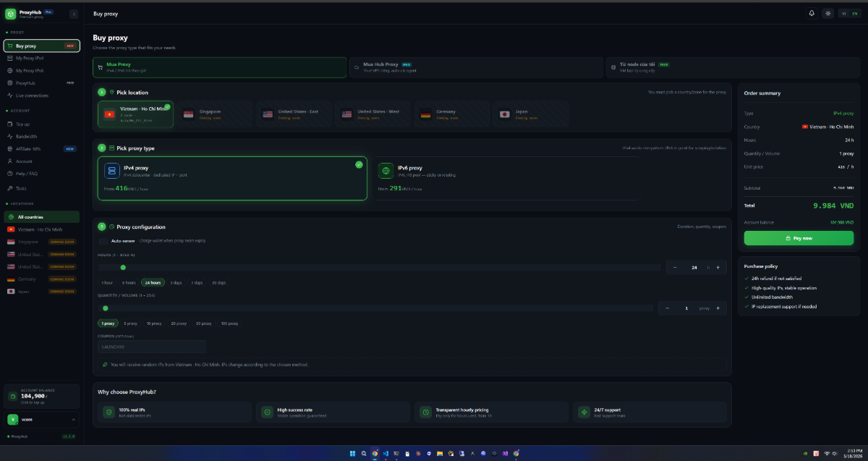Image resolution: width=868 pixels, height=461 pixels.
Task: Open Buy proxy in the sidebar
Action: 41,46
